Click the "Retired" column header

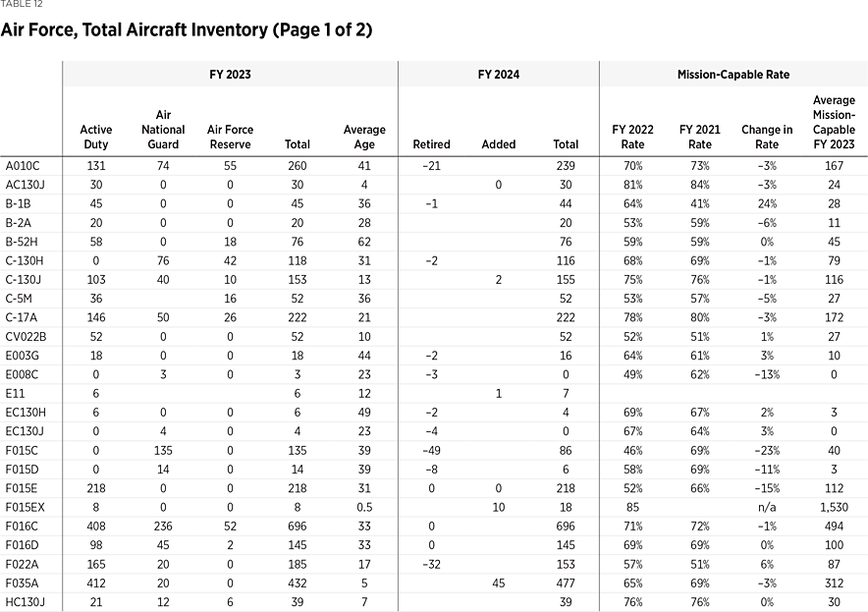[x=432, y=144]
